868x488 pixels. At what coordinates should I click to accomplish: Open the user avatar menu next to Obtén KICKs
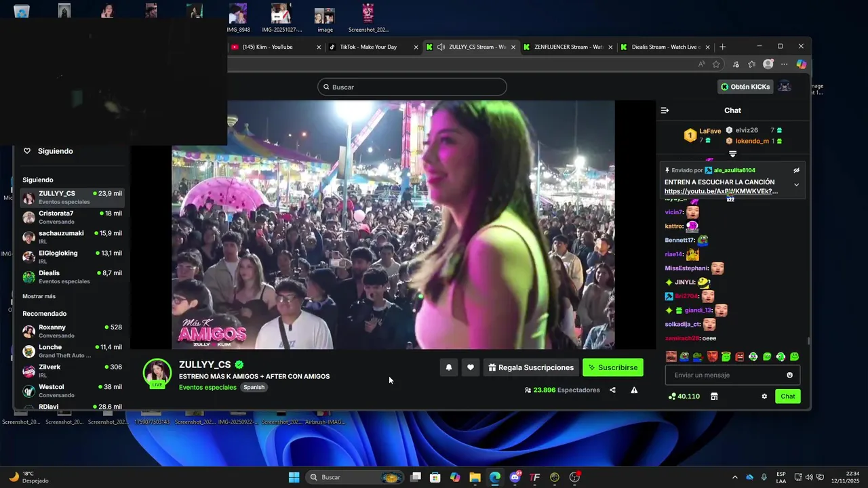tap(785, 87)
